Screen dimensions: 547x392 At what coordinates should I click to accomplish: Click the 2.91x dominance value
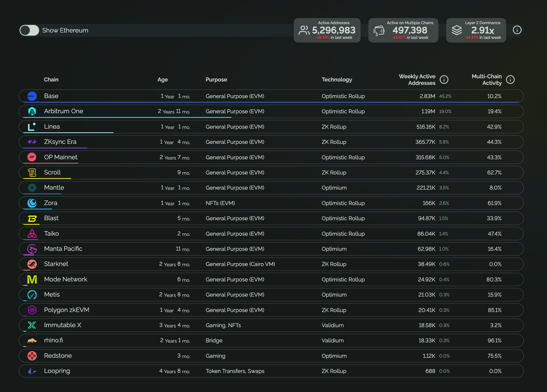483,30
